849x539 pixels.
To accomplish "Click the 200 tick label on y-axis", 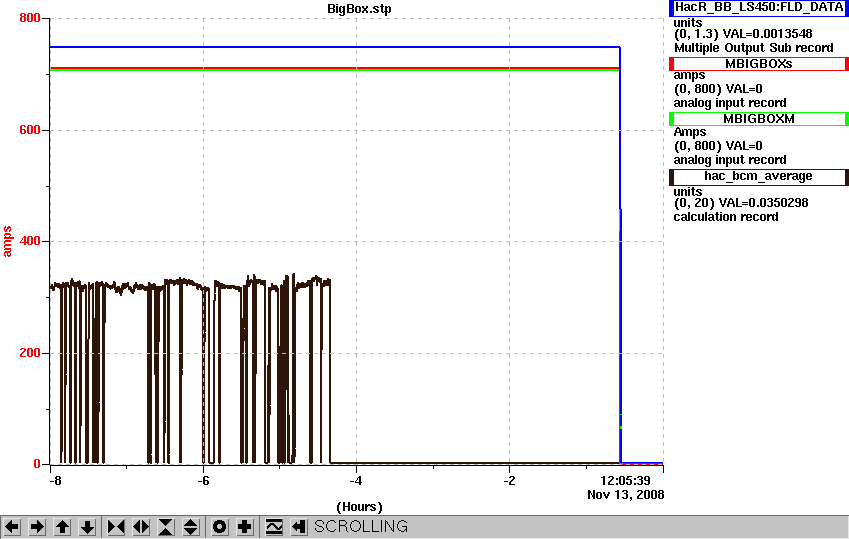I will 30,353.
